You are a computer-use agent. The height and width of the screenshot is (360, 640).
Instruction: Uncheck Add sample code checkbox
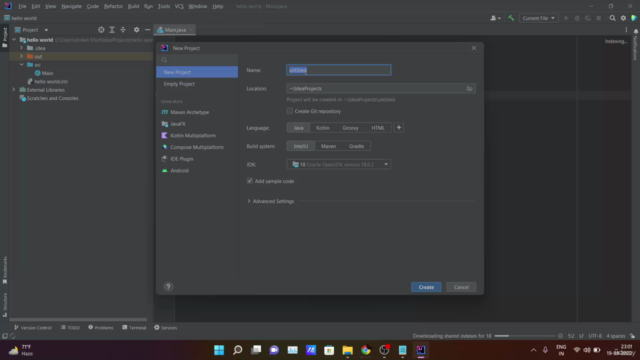pos(250,181)
